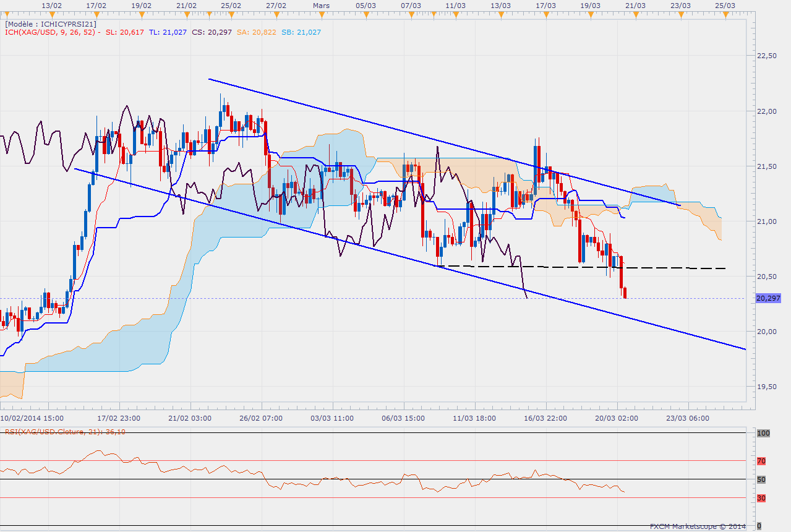Click the RSI 50 level label
791x532 pixels.
(761, 479)
